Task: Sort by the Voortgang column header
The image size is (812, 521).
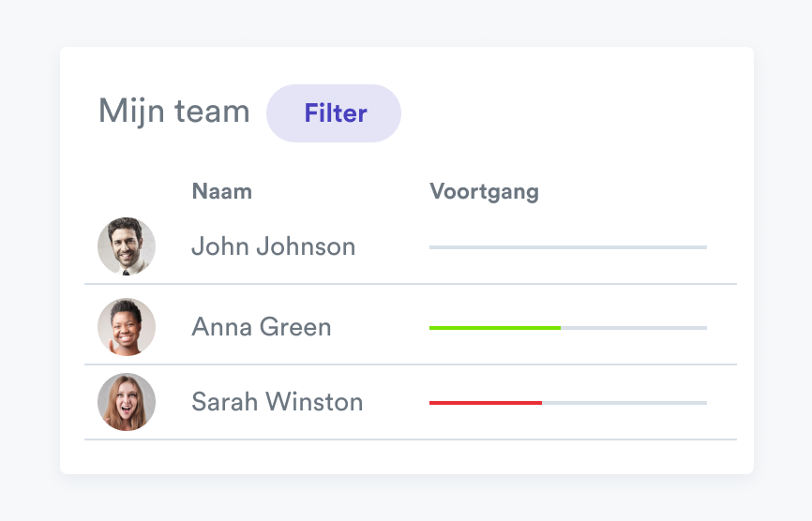Action: point(484,192)
